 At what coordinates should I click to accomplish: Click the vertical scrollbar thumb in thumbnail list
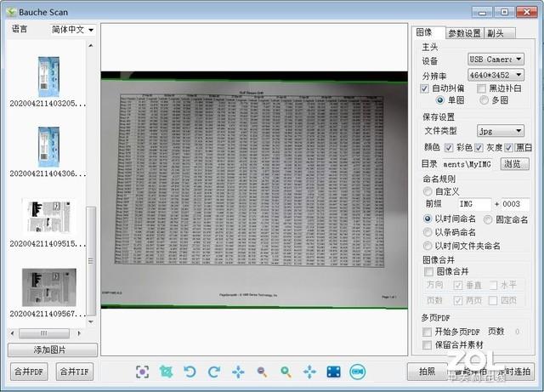91,261
